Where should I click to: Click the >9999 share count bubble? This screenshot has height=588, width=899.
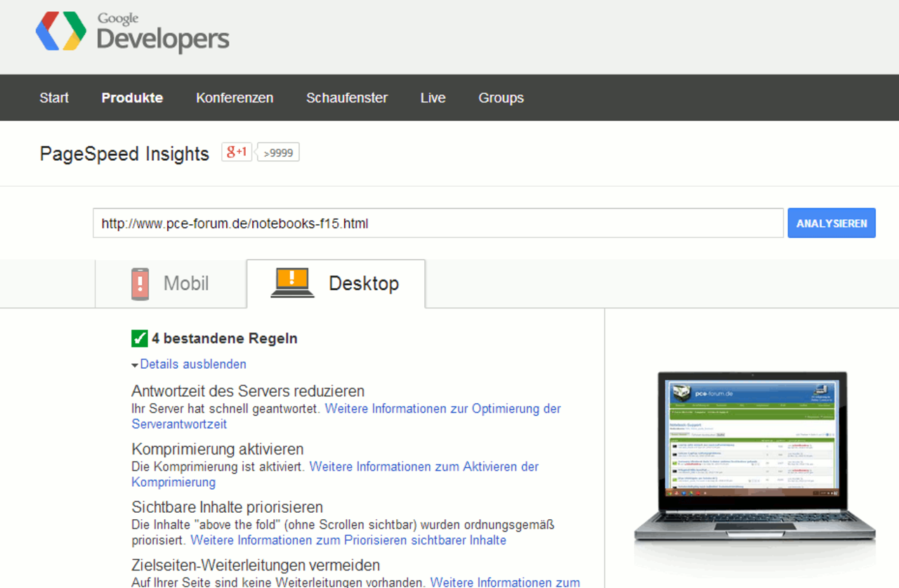point(278,152)
